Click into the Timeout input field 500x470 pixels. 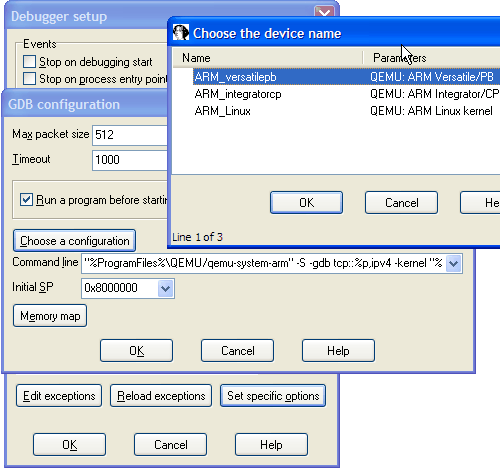(x=130, y=160)
